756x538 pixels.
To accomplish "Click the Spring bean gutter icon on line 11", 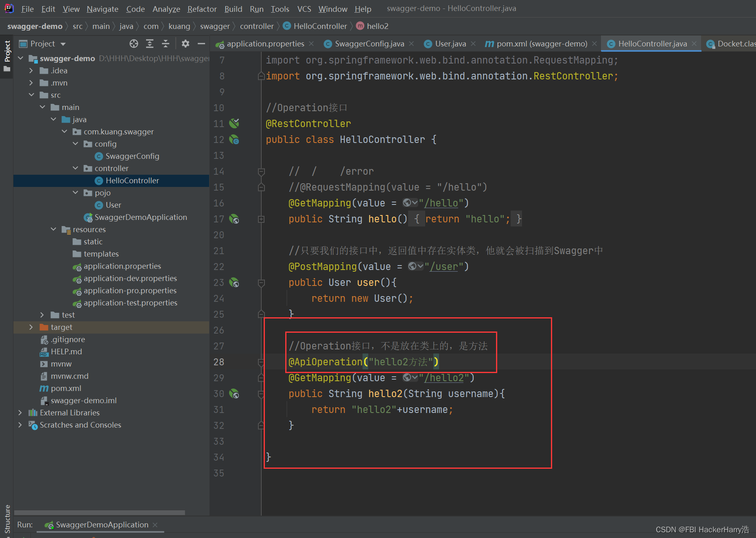I will click(x=234, y=123).
